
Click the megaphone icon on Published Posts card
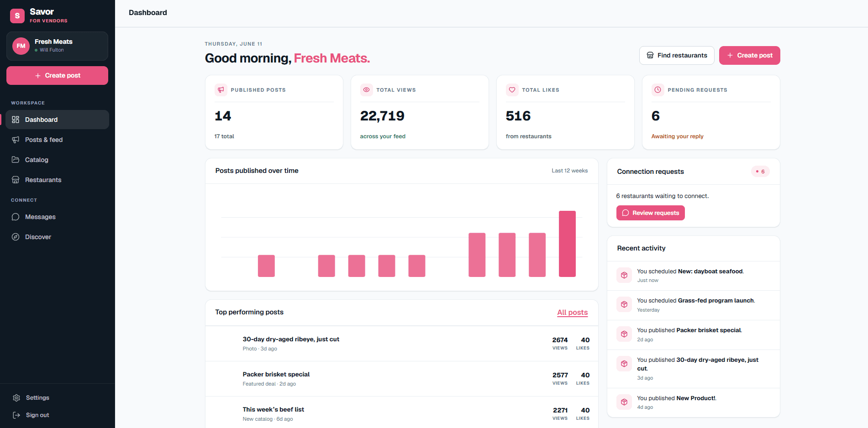[221, 90]
